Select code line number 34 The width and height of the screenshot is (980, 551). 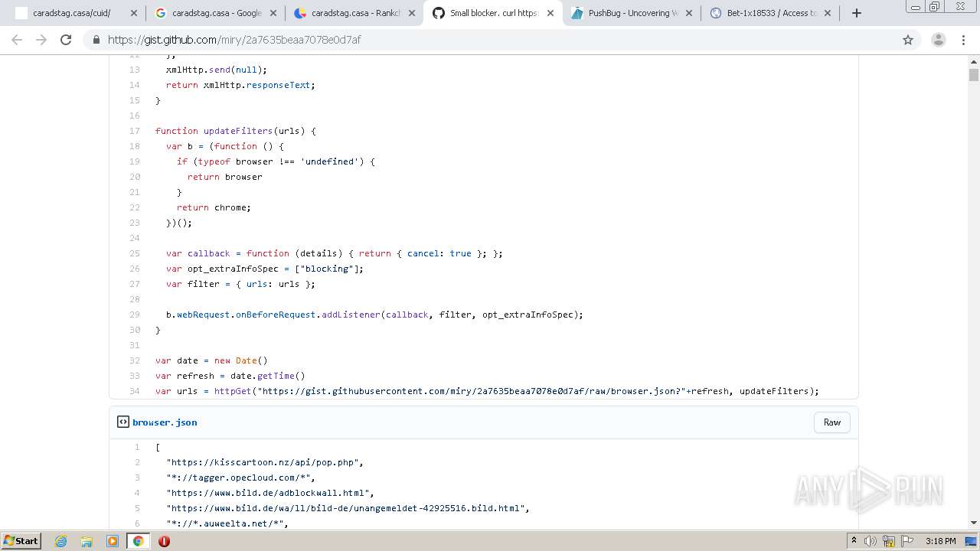point(134,391)
